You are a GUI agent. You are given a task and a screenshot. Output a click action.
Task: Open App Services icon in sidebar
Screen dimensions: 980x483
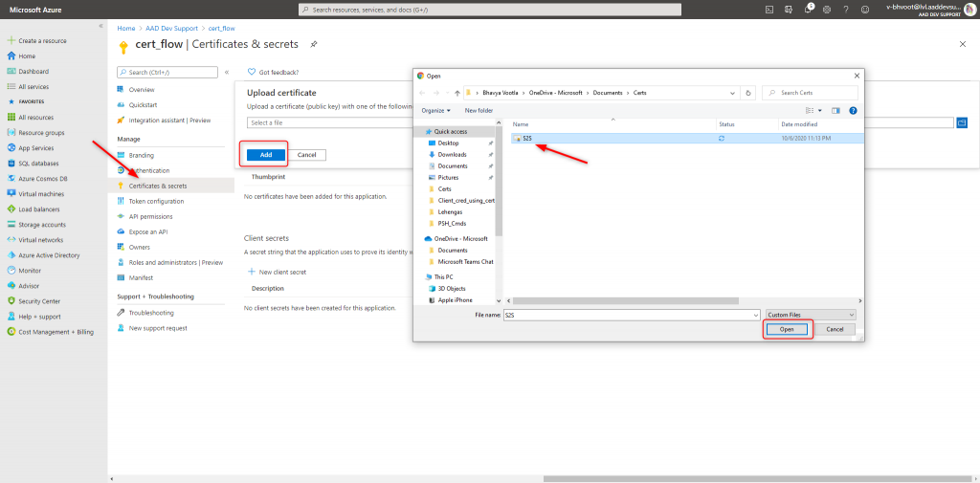coord(11,148)
